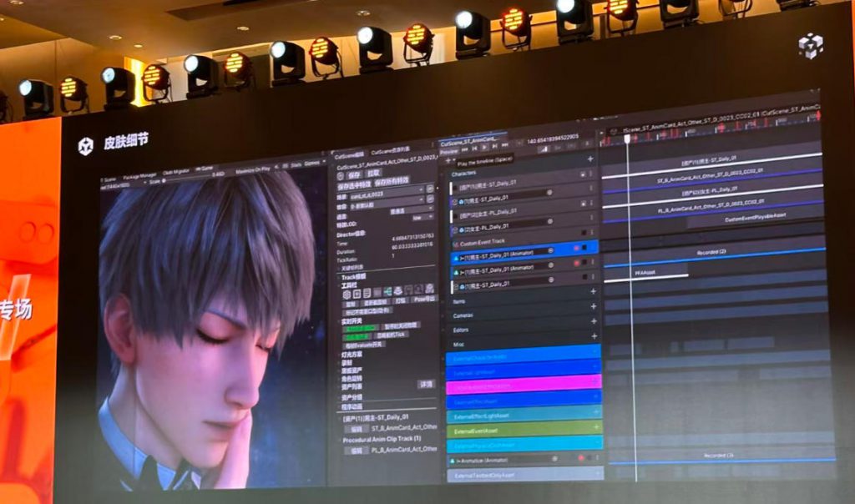
Task: Go to the timeline end frame
Action: (507, 147)
